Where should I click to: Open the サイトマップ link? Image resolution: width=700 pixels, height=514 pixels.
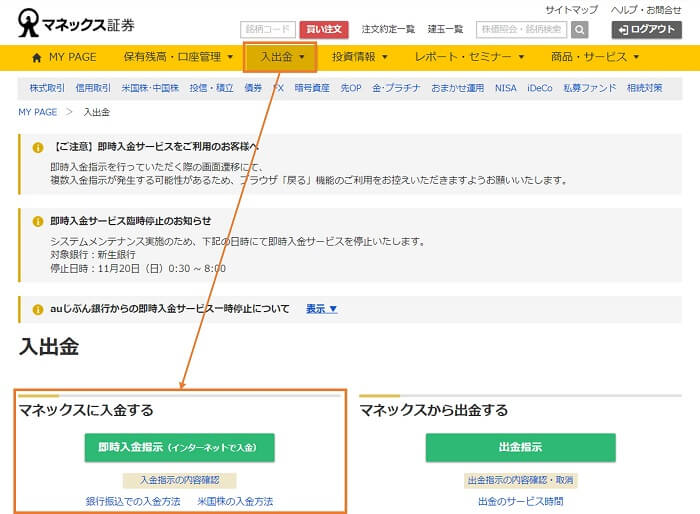point(571,10)
